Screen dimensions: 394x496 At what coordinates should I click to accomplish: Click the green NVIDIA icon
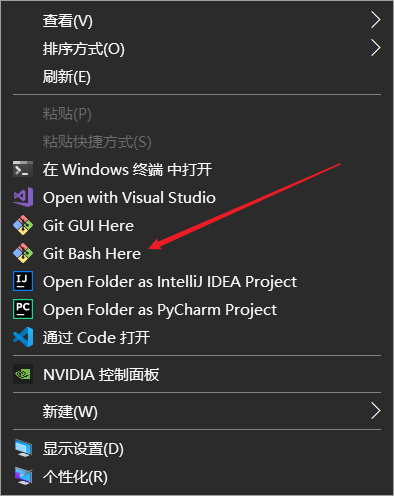[23, 374]
